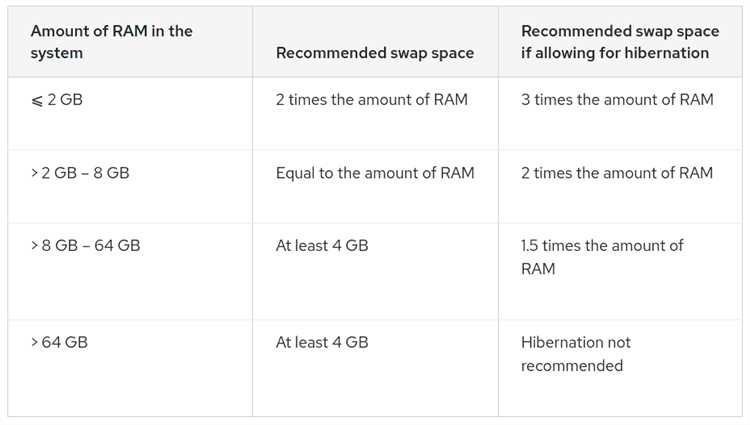Screen dimensions: 750x425
Task: Click the word 'system' in first header
Action: tap(56, 53)
